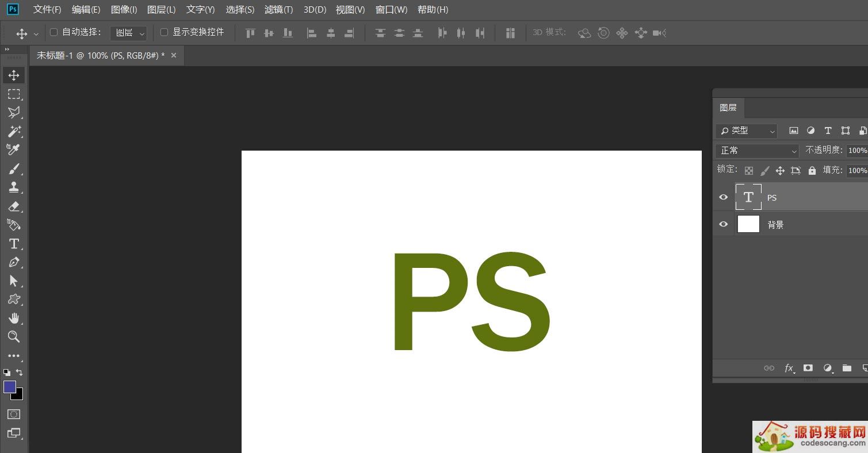Image resolution: width=868 pixels, height=453 pixels.
Task: Toggle pixel layer filter
Action: (x=793, y=130)
